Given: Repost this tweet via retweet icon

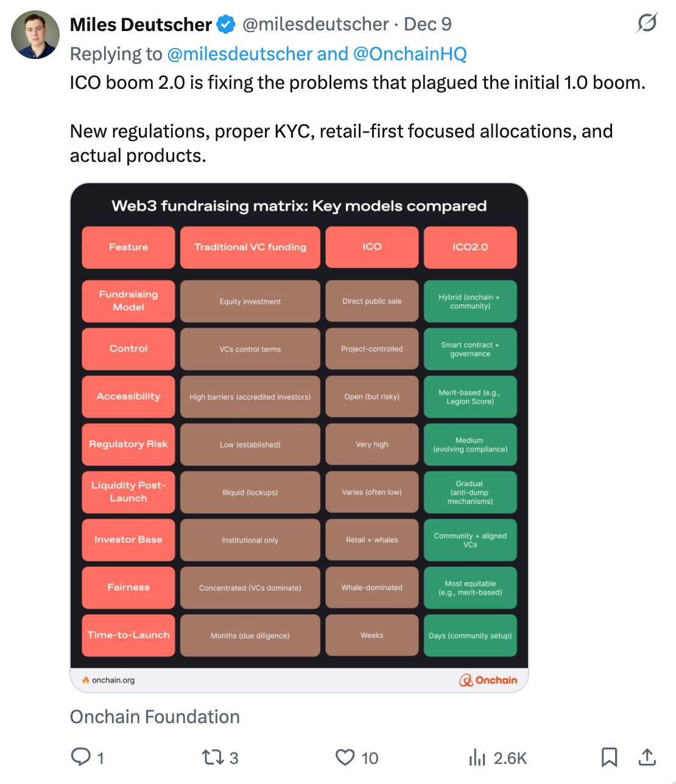Looking at the screenshot, I should click(212, 757).
